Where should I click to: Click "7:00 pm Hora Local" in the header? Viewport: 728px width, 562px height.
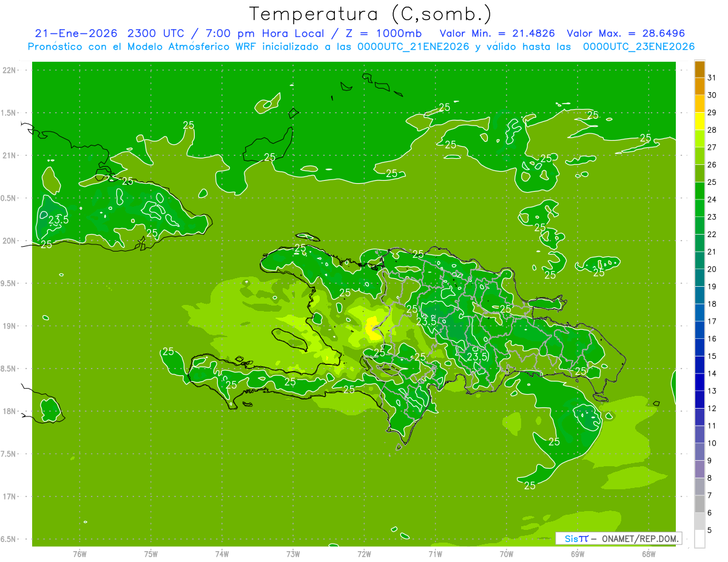tap(266, 33)
